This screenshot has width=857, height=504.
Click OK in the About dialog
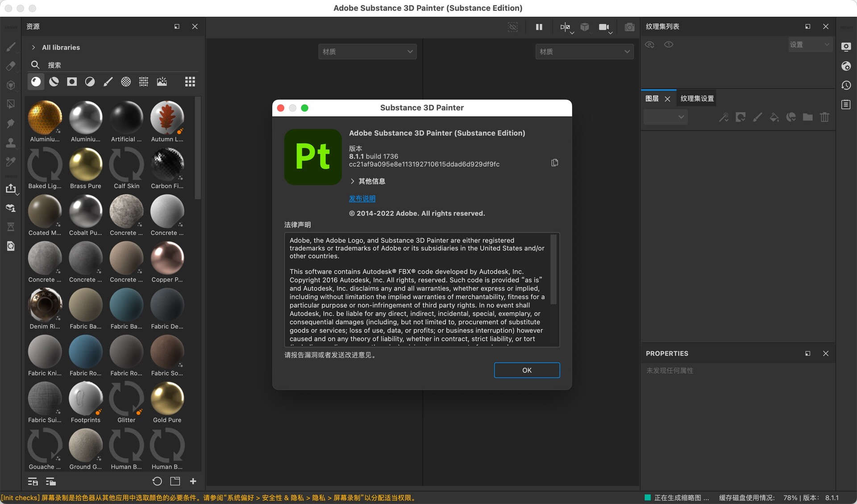527,370
